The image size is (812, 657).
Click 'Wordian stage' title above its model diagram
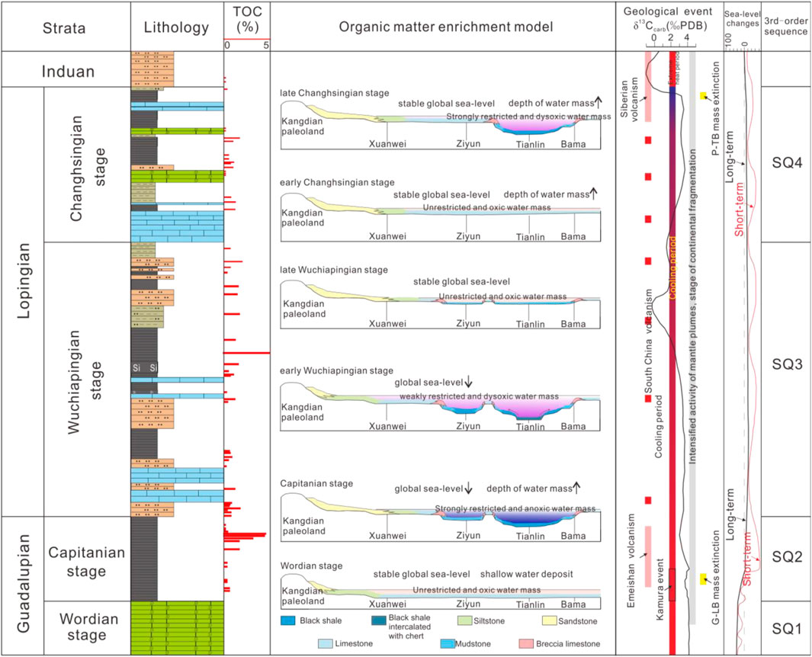pos(311,566)
